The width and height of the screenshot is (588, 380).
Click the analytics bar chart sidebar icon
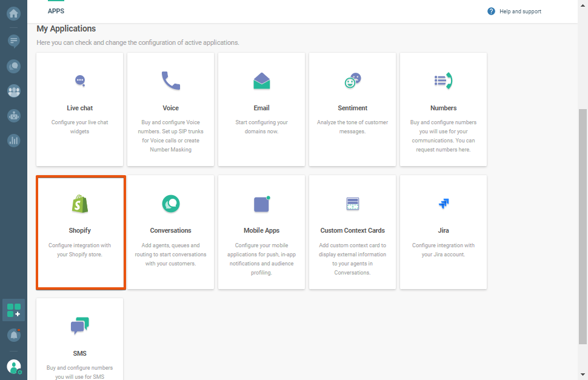(x=13, y=140)
